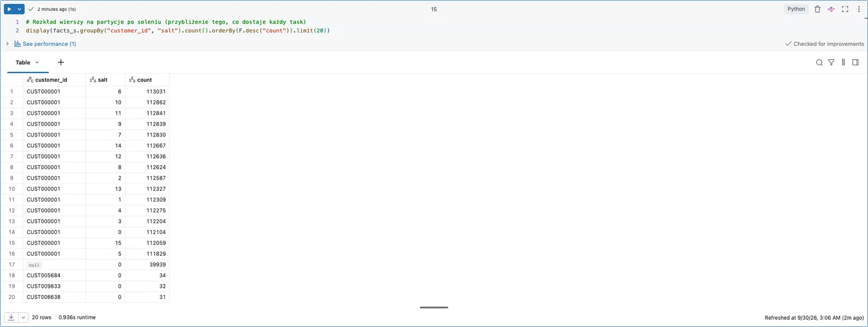
Task: Click the 2 minutes ago run status
Action: click(57, 9)
